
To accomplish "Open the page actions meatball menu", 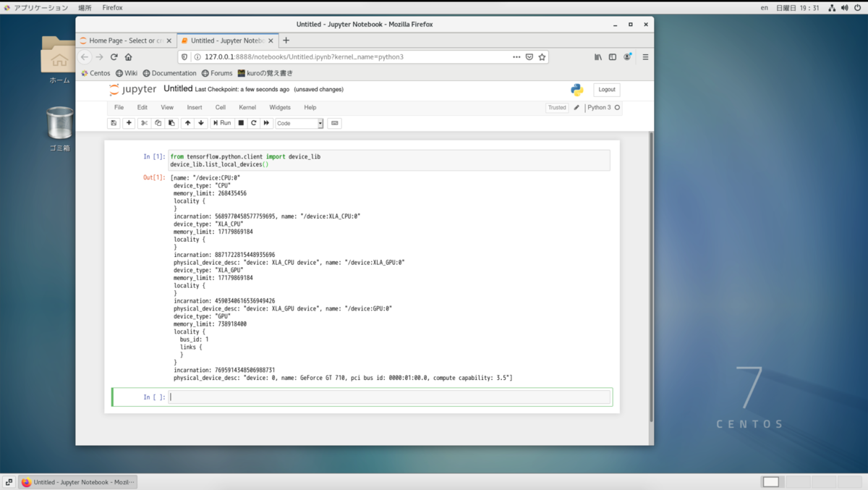I will [x=516, y=56].
